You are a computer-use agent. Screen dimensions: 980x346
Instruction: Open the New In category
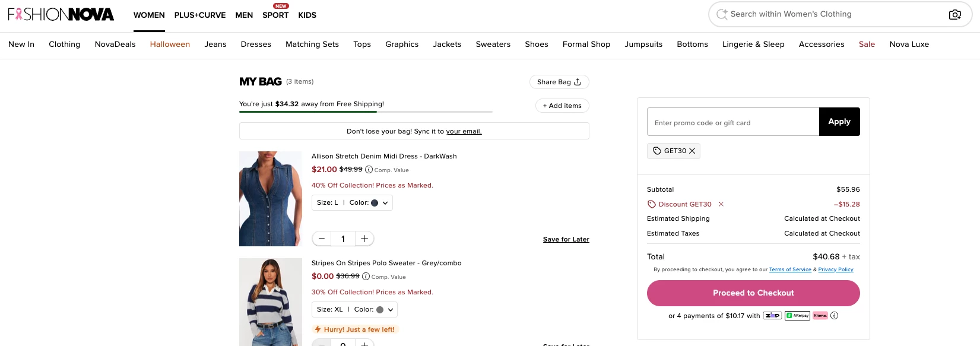click(21, 45)
